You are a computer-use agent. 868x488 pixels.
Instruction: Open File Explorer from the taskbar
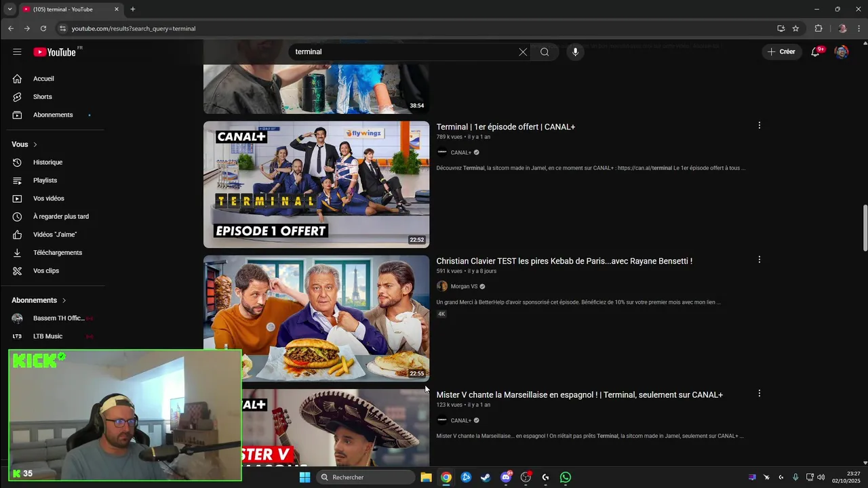[426, 477]
